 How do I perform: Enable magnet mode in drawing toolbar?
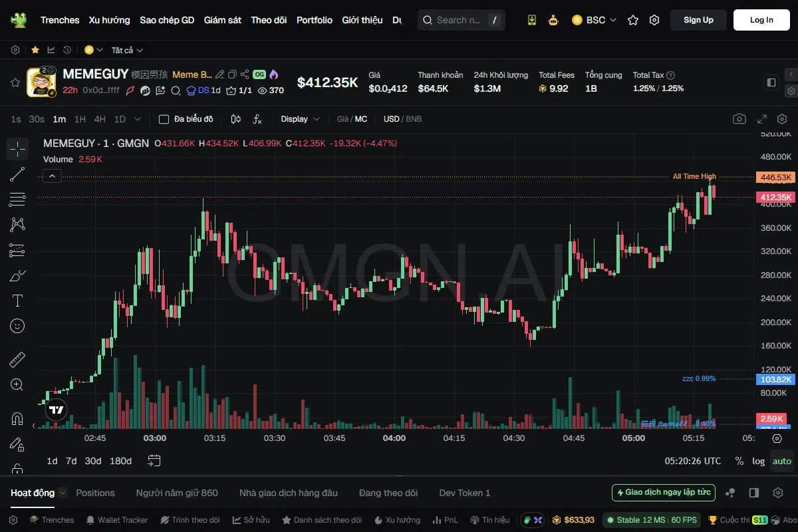click(17, 419)
